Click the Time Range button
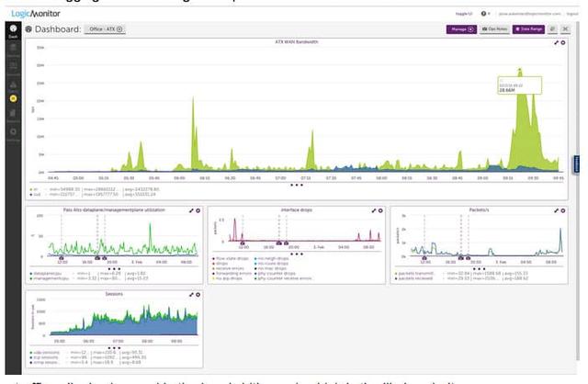588x384 pixels. 529,29
